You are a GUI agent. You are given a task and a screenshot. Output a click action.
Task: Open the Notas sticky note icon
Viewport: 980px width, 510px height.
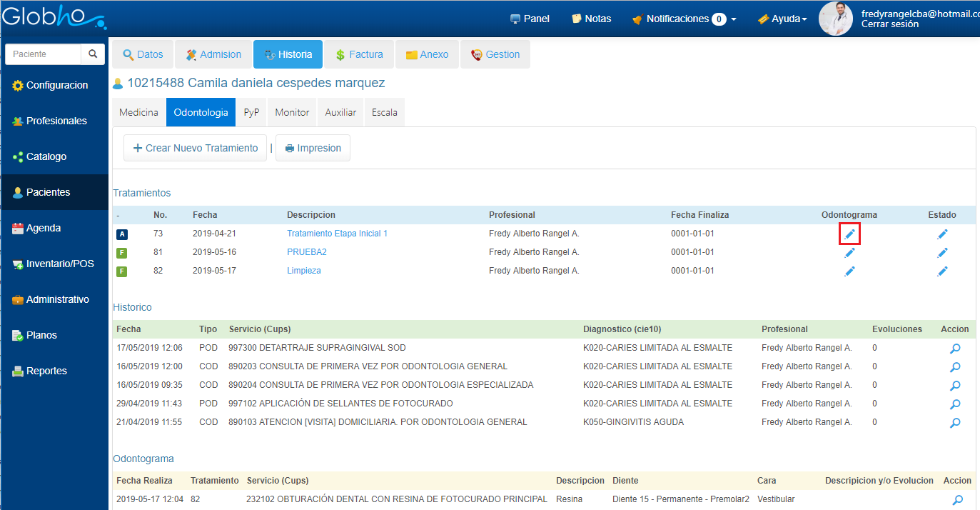[577, 19]
